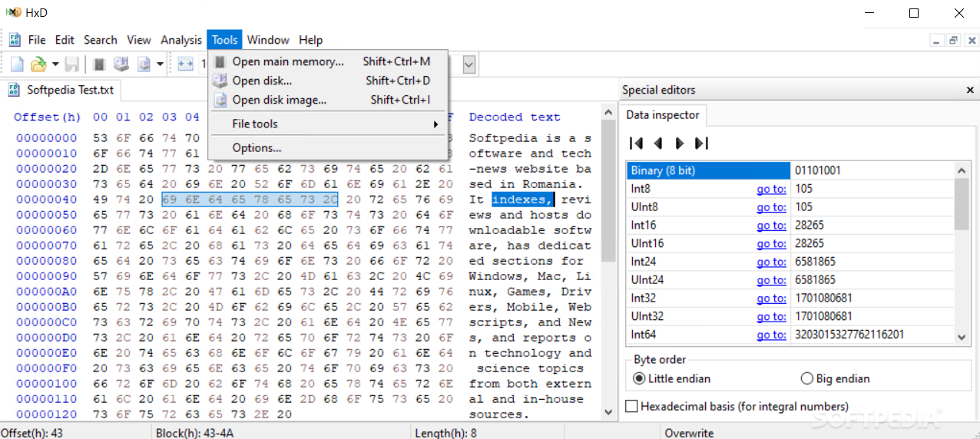
Task: Click the New file toolbar icon
Action: click(x=17, y=64)
